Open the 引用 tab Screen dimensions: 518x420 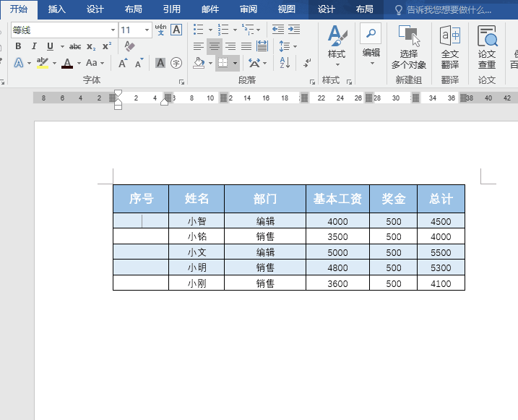[172, 9]
